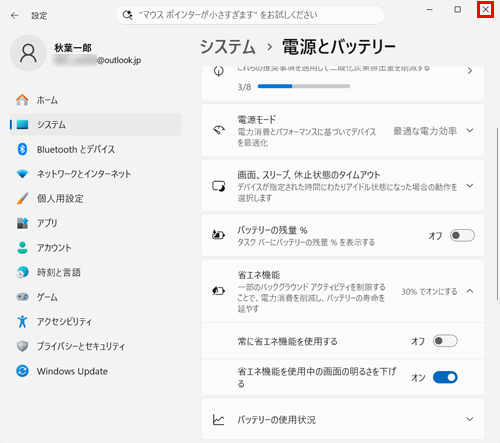Click the Bluetooth icon in sidebar
The width and height of the screenshot is (500, 443).
22,149
